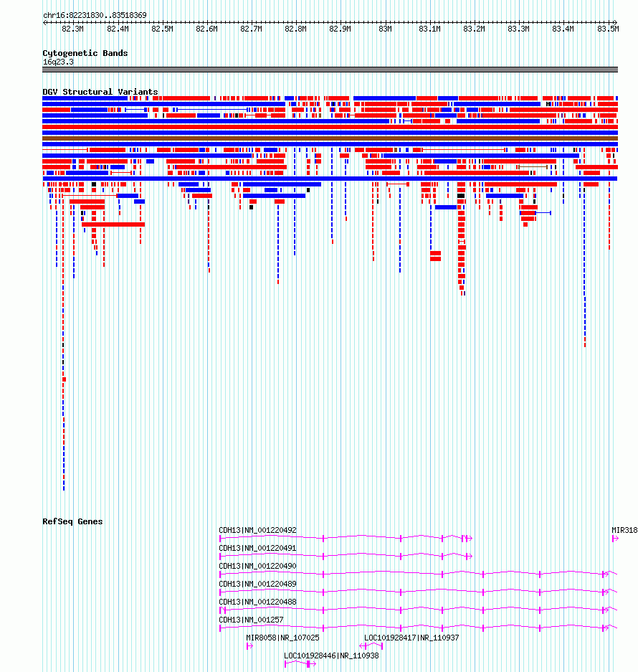The height and width of the screenshot is (672, 638).
Task: Click the 83.5M ruler label
Action: coord(609,29)
